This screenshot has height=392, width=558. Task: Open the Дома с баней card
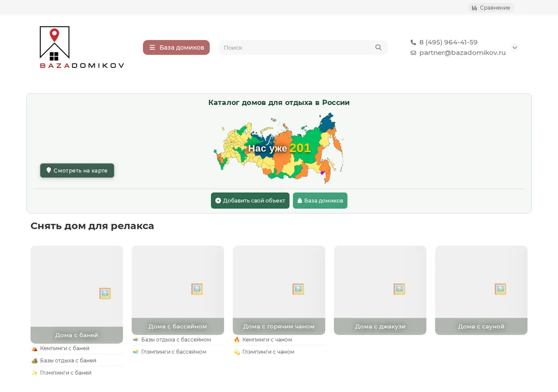[77, 294]
